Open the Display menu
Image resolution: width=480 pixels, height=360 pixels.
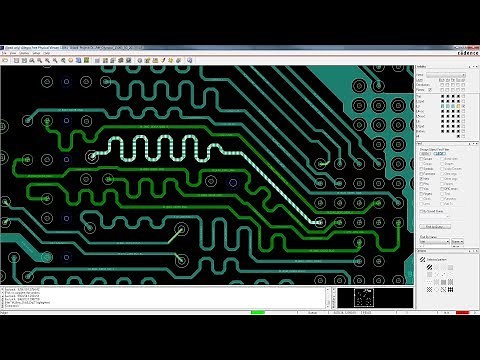click(x=24, y=53)
